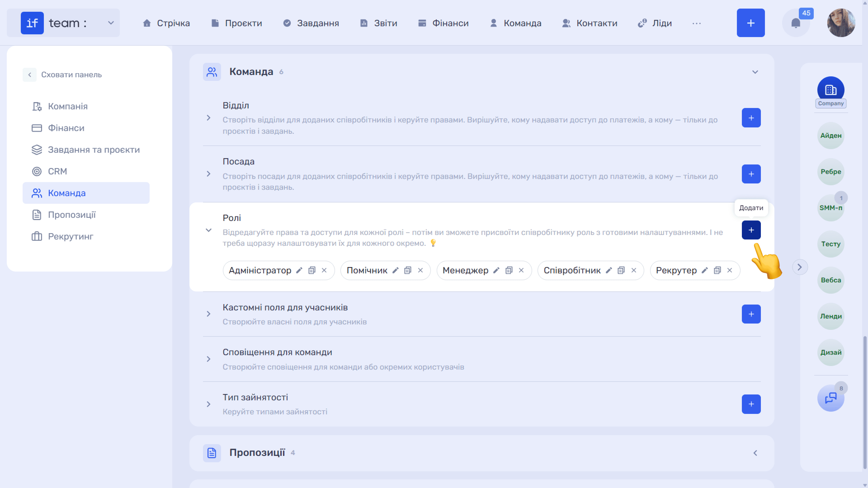Add a new Тип зайнятості

tap(751, 404)
